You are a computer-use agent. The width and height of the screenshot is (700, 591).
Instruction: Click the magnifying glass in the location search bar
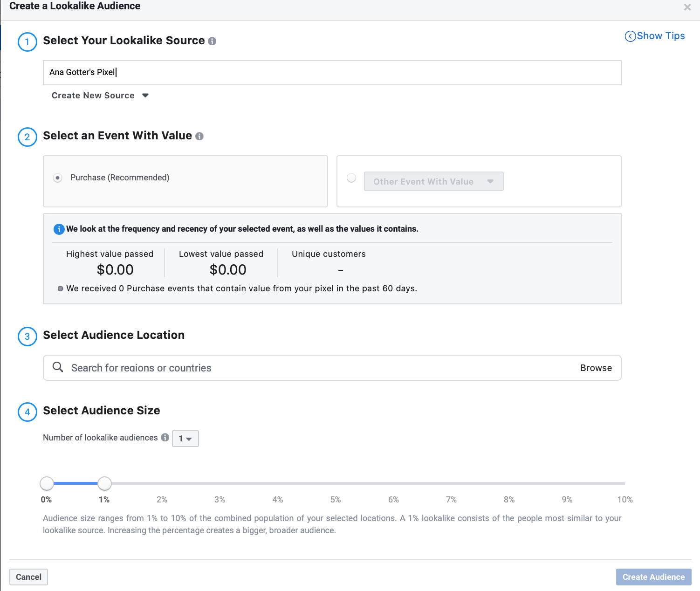58,368
